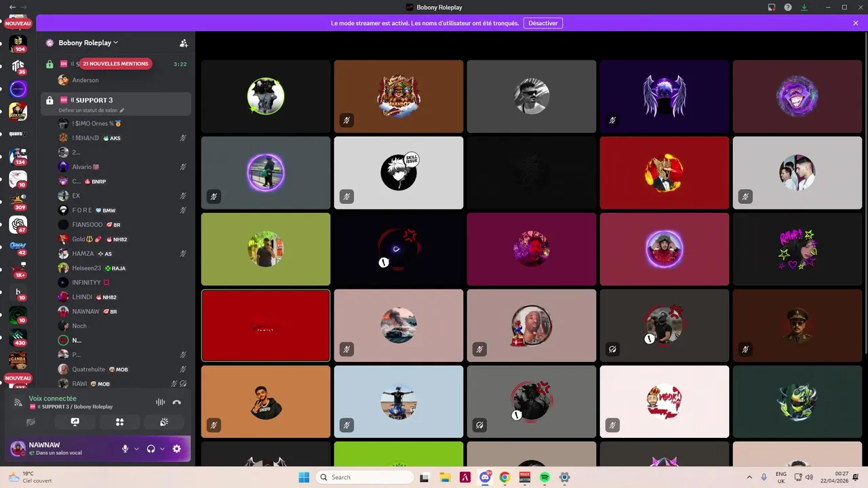Click the taskbar Search box
Screen dimensions: 868x488
pos(365,477)
